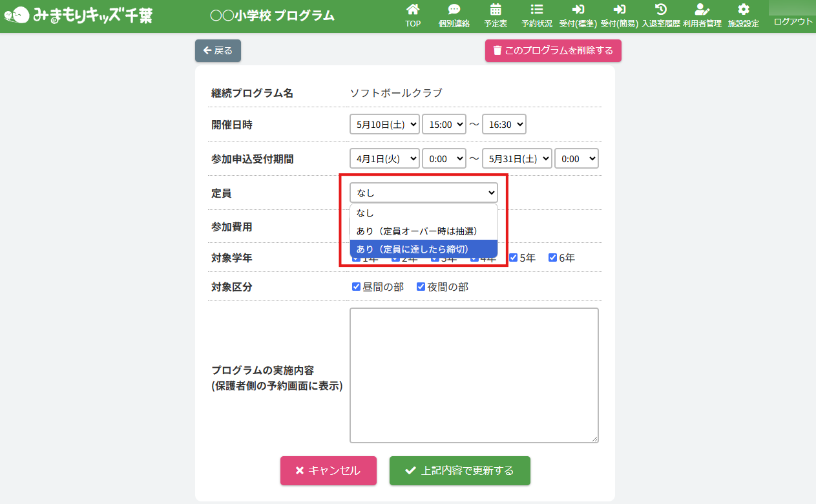Toggle the 昼間の部 checkbox

pyautogui.click(x=356, y=287)
